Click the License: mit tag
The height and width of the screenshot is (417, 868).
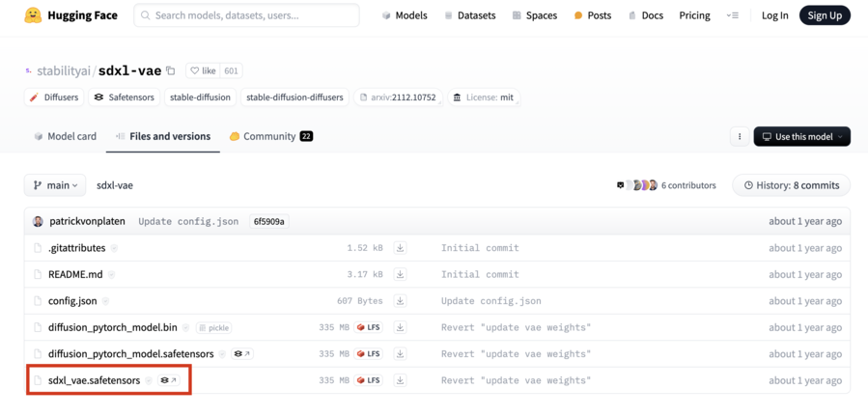(x=484, y=97)
